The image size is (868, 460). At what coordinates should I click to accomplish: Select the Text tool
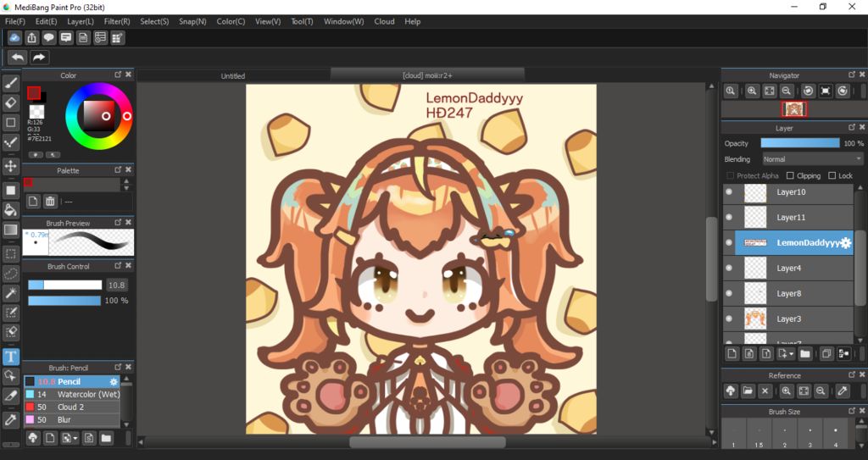point(10,357)
